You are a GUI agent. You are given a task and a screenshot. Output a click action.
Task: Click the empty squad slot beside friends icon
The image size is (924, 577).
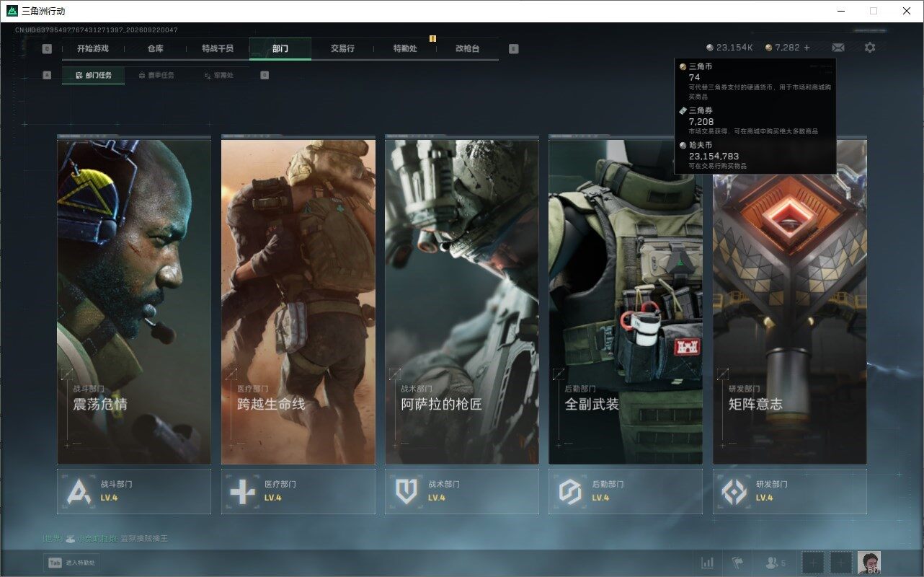tap(813, 563)
